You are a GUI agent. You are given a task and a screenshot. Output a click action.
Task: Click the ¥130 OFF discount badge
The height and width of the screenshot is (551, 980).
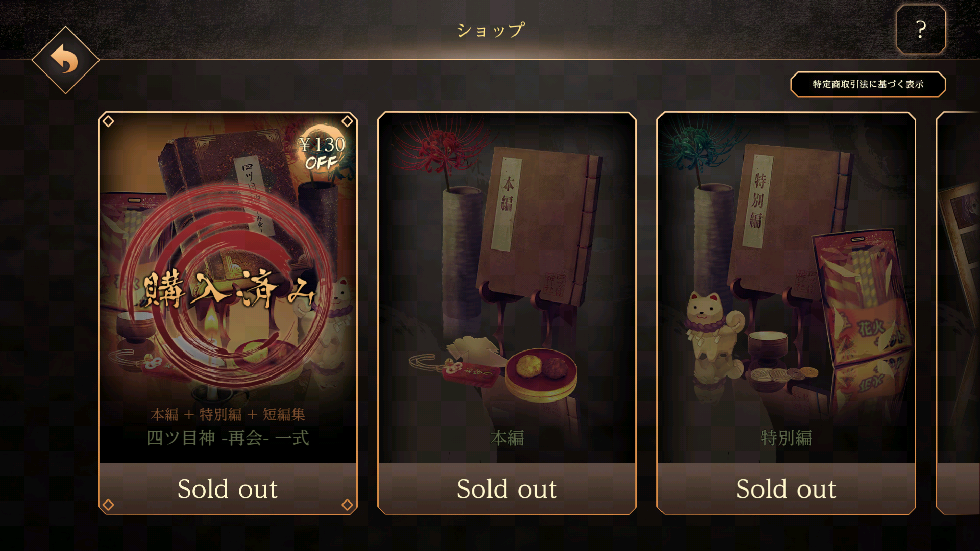pos(322,152)
